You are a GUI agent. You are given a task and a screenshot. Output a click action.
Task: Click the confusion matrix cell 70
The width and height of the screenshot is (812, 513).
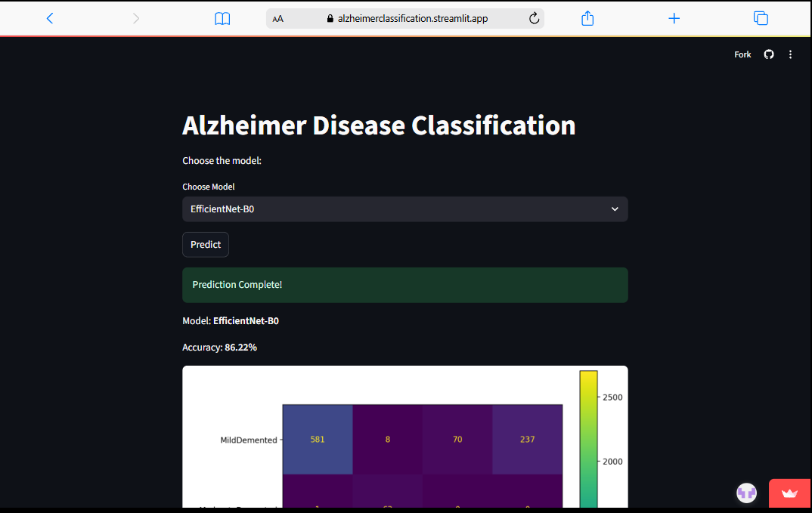(x=457, y=439)
